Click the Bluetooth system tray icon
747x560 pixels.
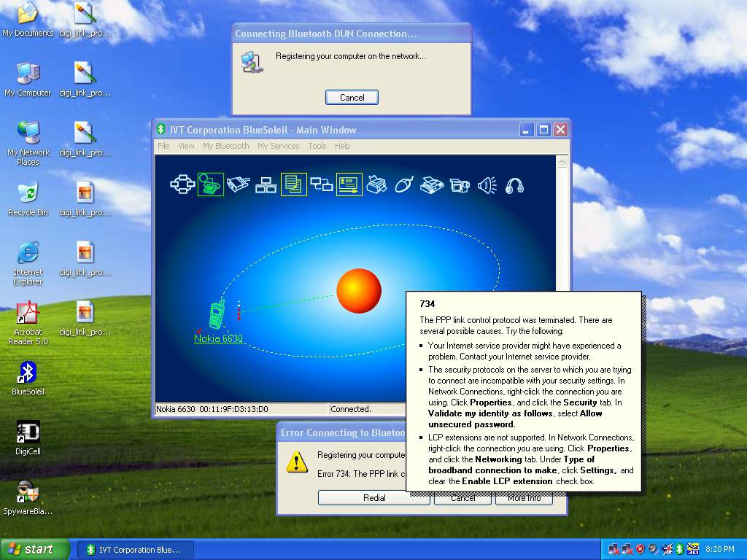(x=679, y=550)
